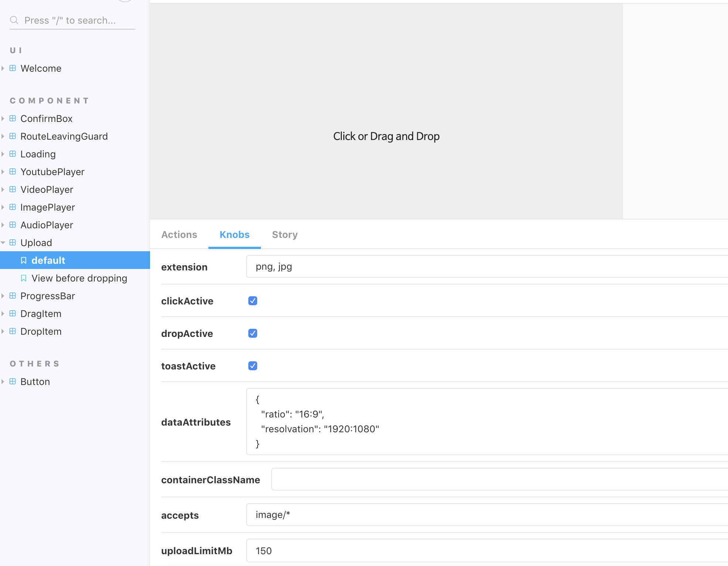
Task: Select the DragItem component
Action: 41,314
